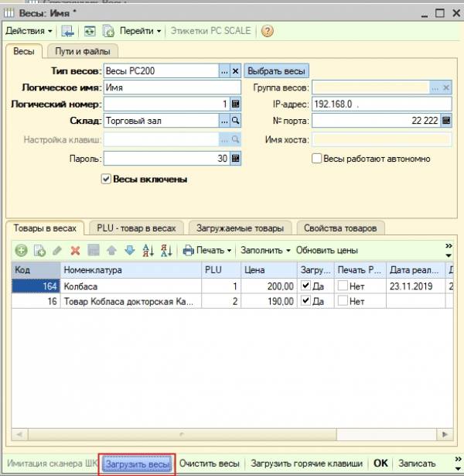The width and height of the screenshot is (464, 476).
Task: Clear the Тип весов field with X
Action: [x=236, y=70]
